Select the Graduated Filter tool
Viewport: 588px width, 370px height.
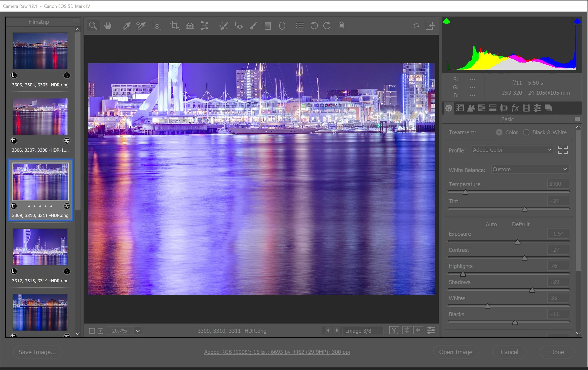[267, 25]
